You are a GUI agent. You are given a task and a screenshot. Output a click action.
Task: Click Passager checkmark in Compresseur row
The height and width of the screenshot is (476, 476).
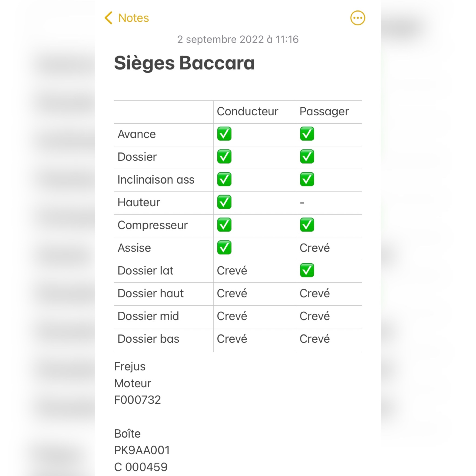click(x=307, y=225)
